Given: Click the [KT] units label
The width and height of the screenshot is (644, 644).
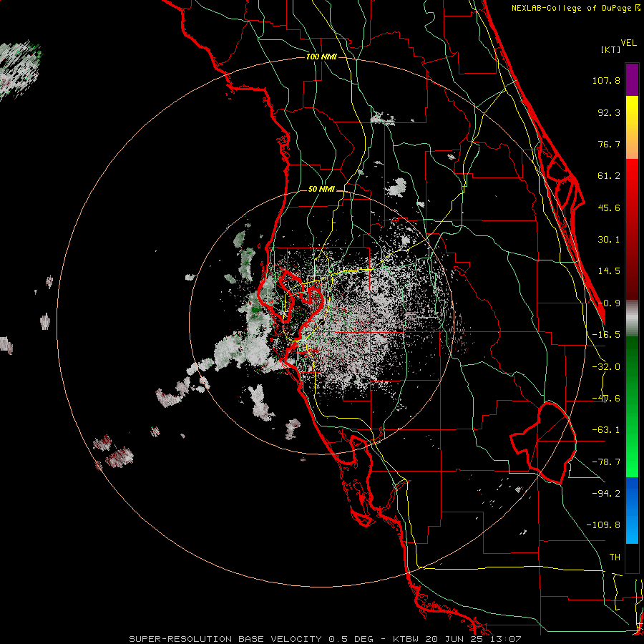Looking at the screenshot, I should pos(611,49).
